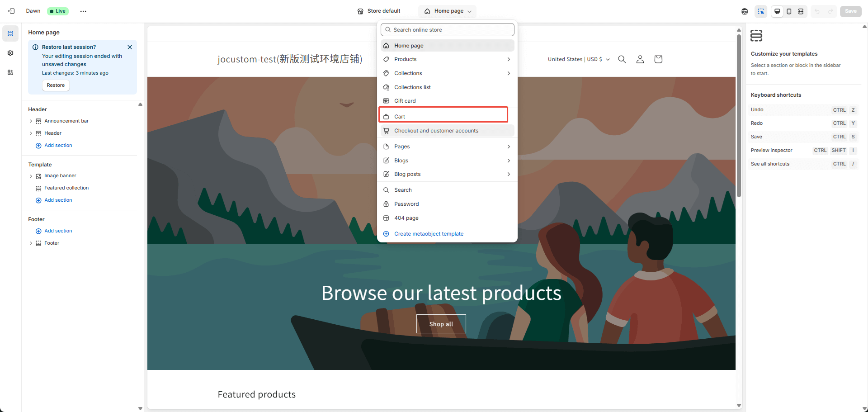Open the Home page template dropdown
This screenshot has height=412, width=868.
448,11
